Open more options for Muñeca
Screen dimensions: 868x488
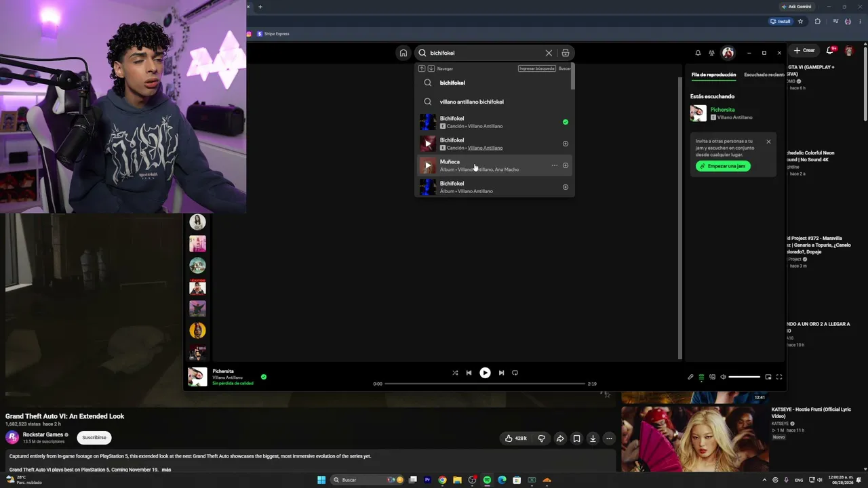tap(554, 165)
